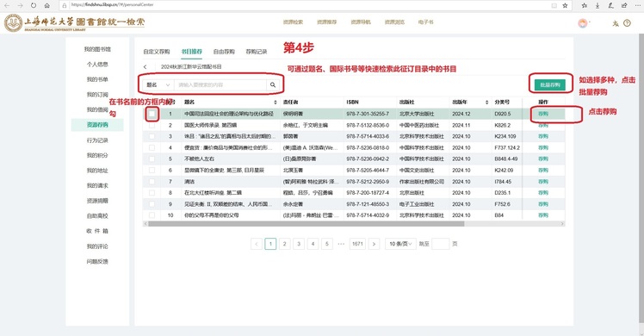Click the horizontal table scrollbar
Viewport: 644px width, 336px height.
click(x=306, y=224)
